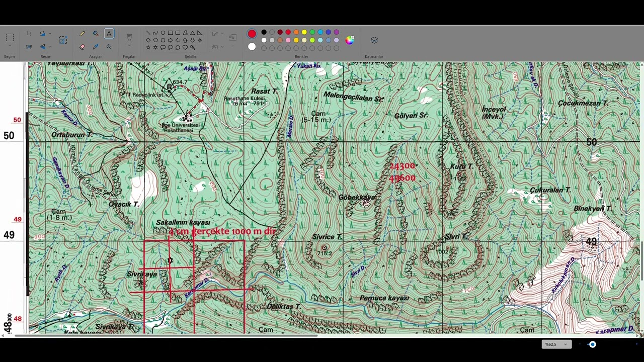The width and height of the screenshot is (644, 362).
Task: Open the Layers (Katmanlar) panel
Action: click(374, 40)
